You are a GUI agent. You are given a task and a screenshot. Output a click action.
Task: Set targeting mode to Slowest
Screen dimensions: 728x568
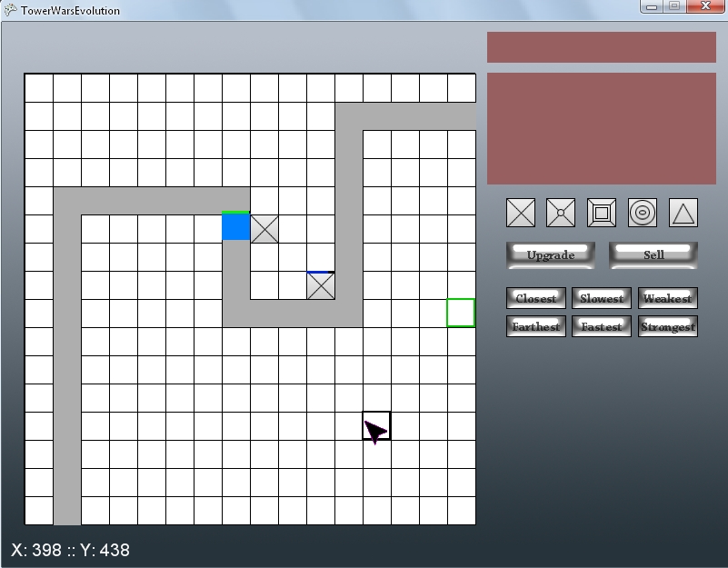602,298
